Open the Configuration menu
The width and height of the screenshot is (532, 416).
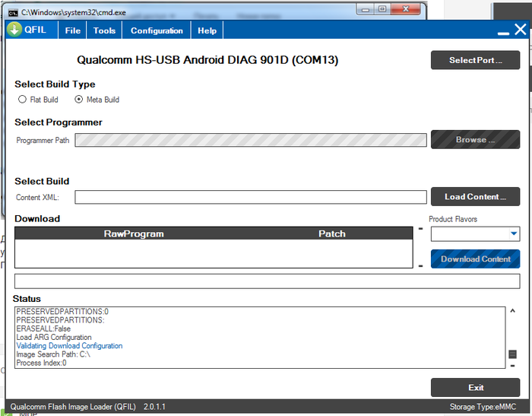coord(157,30)
